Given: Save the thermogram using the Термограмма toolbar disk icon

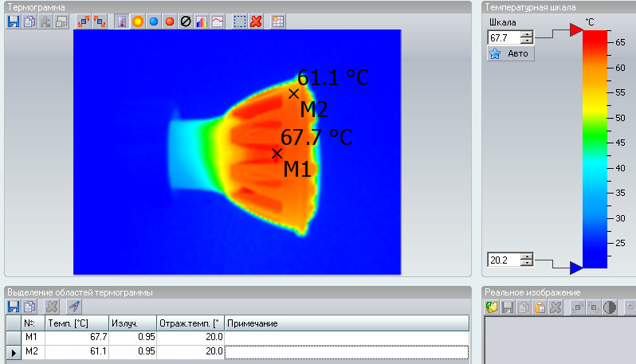Looking at the screenshot, I should 14,22.
